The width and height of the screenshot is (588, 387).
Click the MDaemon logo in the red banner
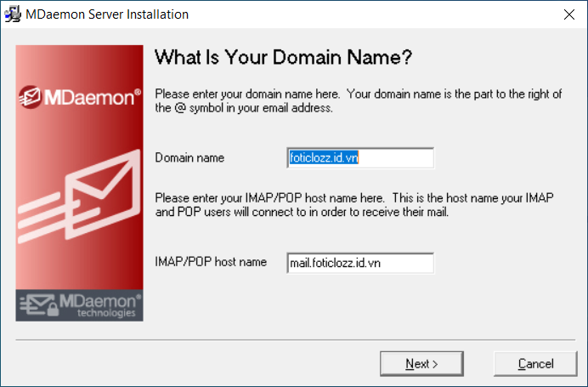click(80, 97)
